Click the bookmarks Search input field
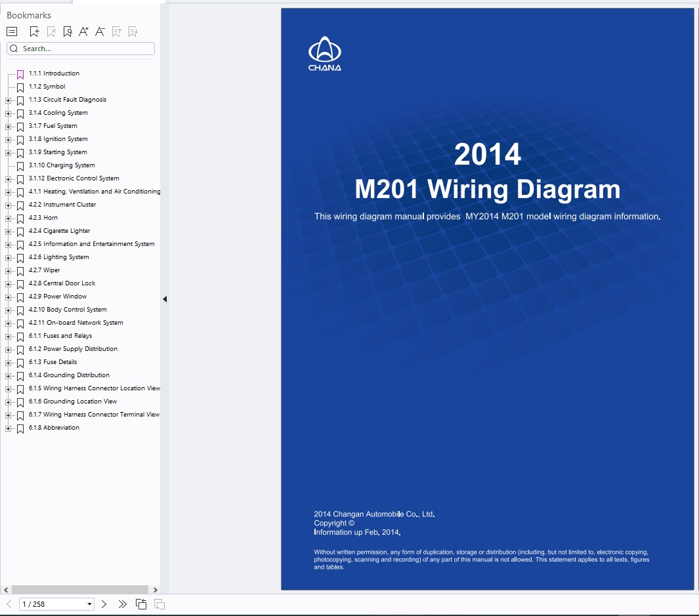This screenshot has height=616, width=699. click(81, 49)
